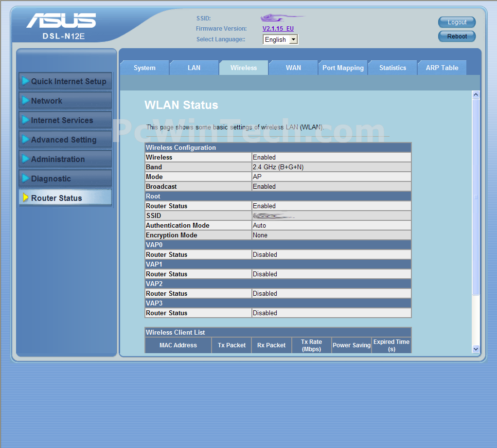
Task: Switch to the System tab
Action: 144,68
